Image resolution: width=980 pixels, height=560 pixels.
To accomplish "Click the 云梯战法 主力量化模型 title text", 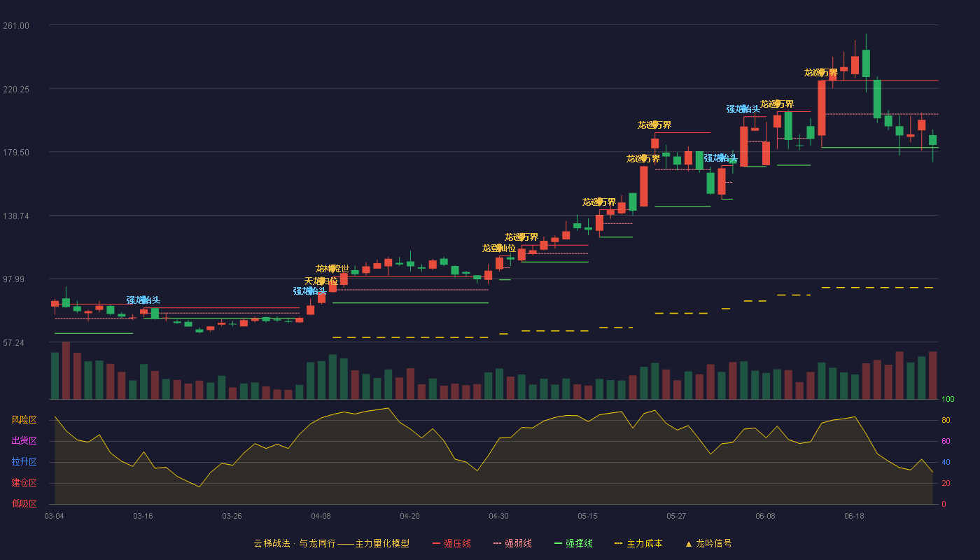I will click(331, 543).
